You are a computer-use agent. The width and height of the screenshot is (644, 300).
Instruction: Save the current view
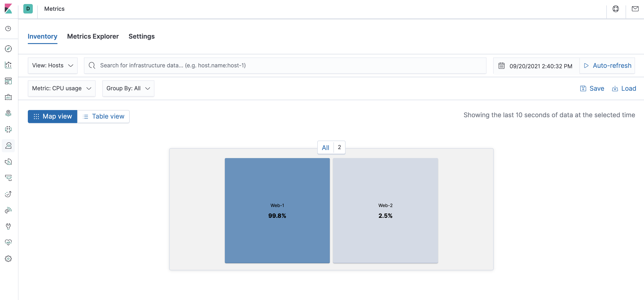(x=592, y=88)
